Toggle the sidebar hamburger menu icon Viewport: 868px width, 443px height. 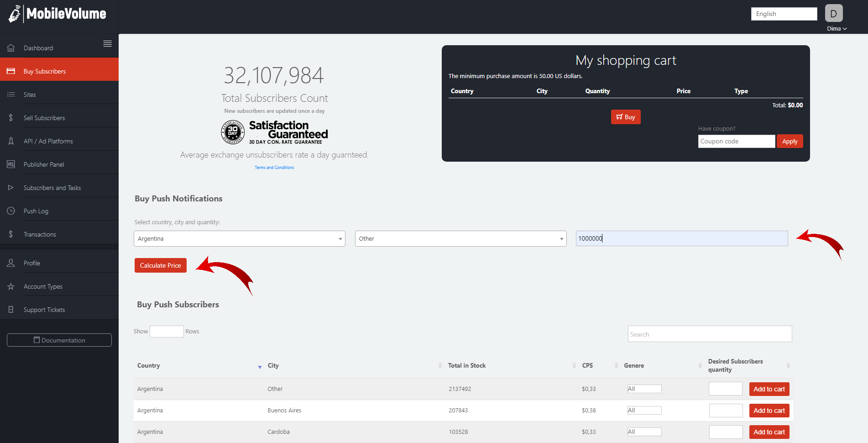(x=108, y=44)
